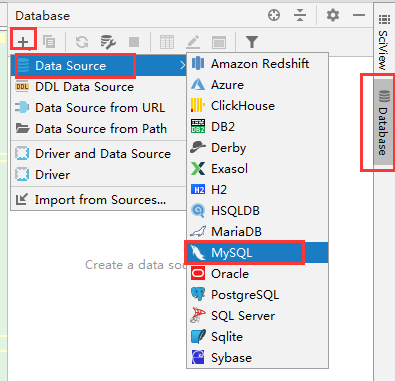Click the SciView grid icon at sidebar top
This screenshot has height=381, width=395.
click(384, 20)
